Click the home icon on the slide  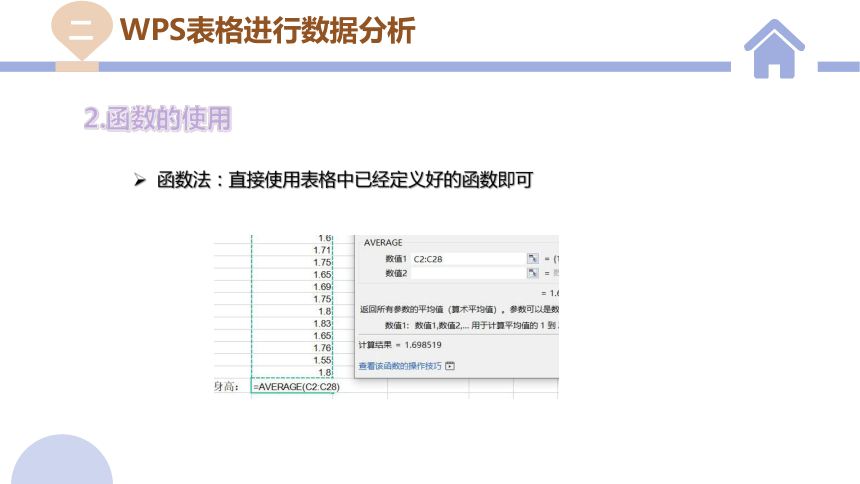774,49
